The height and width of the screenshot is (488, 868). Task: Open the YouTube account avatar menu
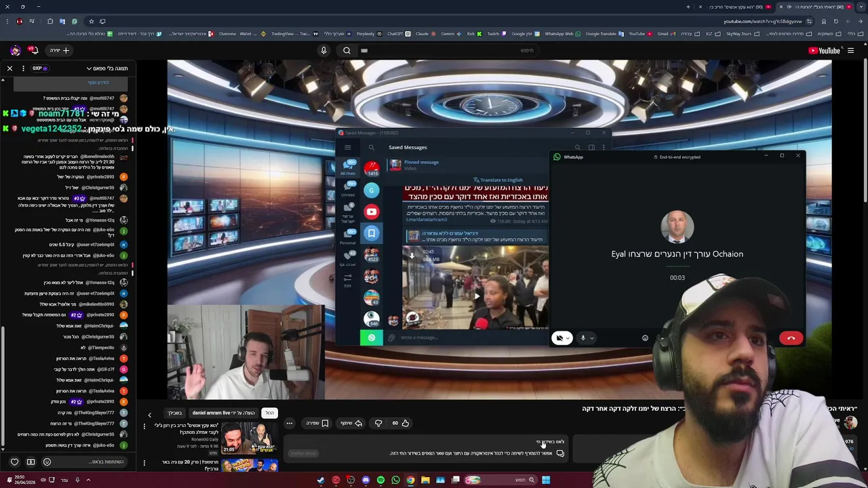(15, 50)
